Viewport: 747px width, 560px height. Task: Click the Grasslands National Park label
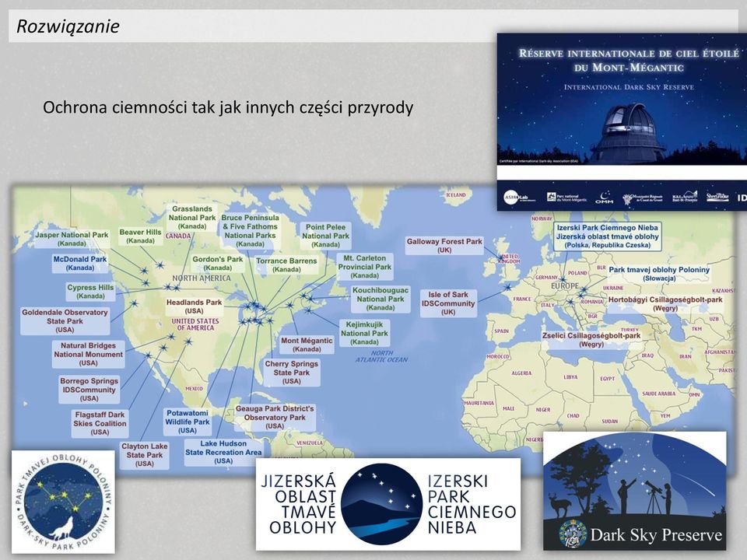point(192,218)
